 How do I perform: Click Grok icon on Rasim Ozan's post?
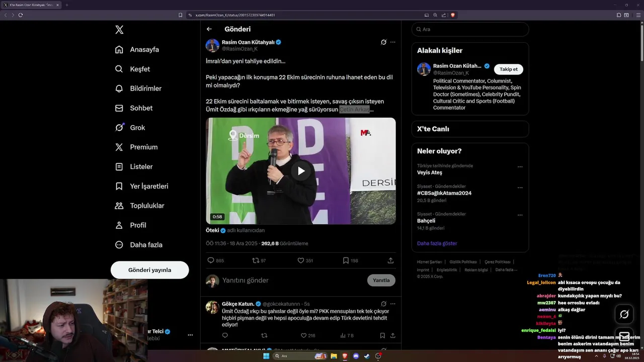point(383,42)
